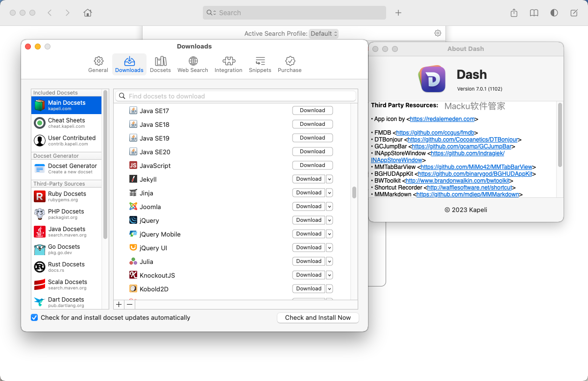Select Cheat Sheets source
588x381 pixels.
(66, 123)
